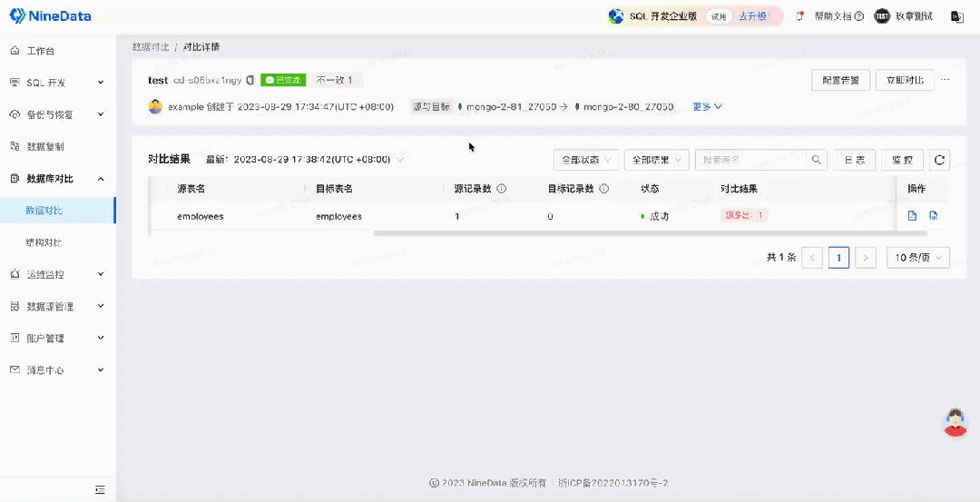
Task: Click the 账户管理 icon
Action: [x=15, y=339]
